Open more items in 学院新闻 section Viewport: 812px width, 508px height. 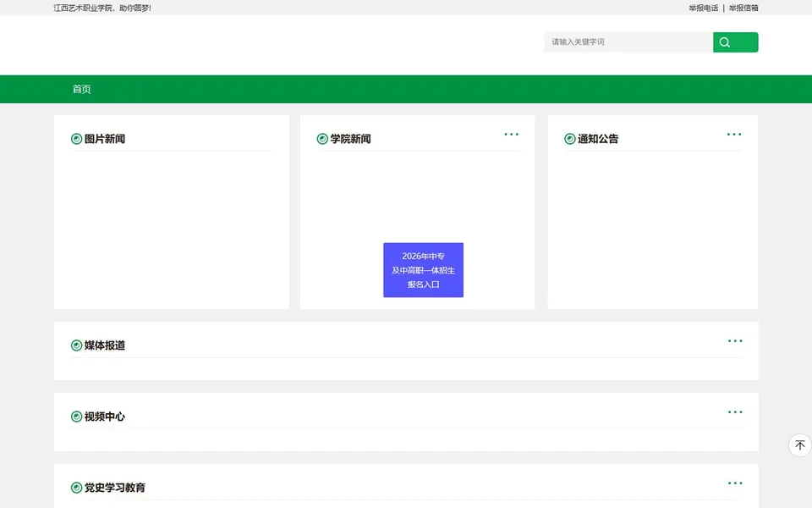(511, 135)
